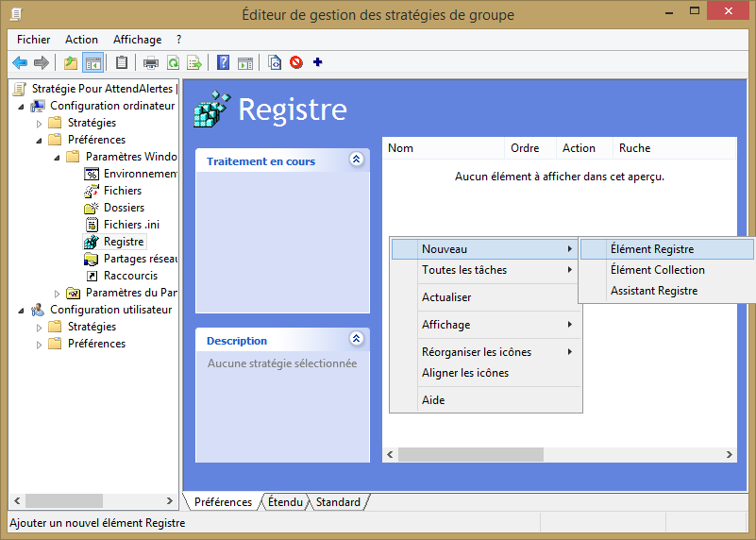Screen dimensions: 756x540
Task: Click the Ordre column header
Action: click(525, 148)
